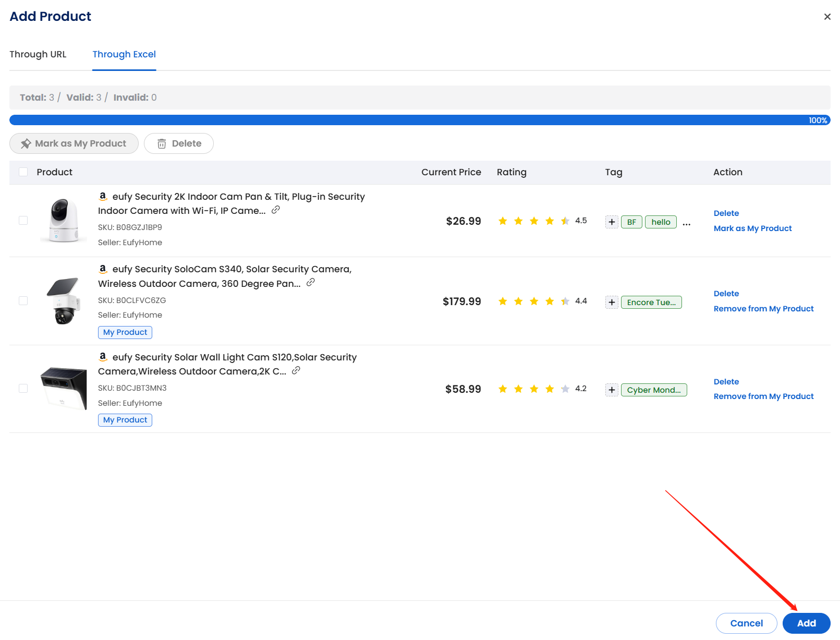This screenshot has height=640, width=840.
Task: Check the Solar Wall Light Cam S120 checkbox
Action: click(x=23, y=389)
